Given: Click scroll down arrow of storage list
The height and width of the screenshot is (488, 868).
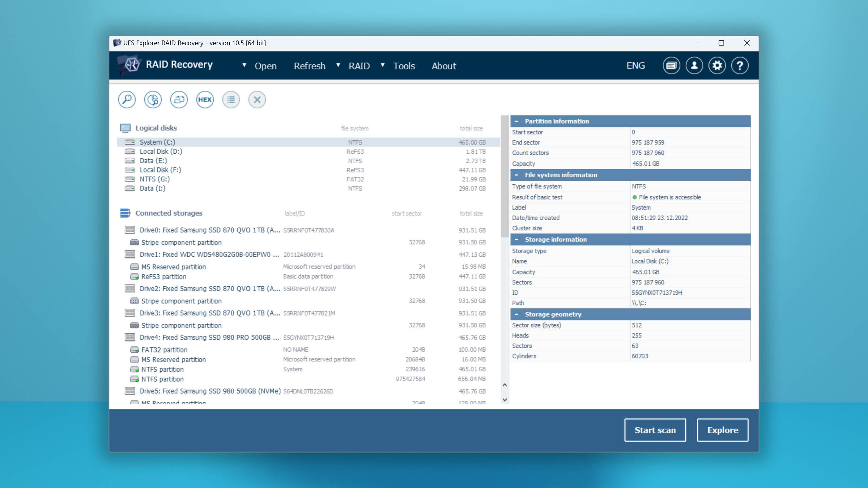Looking at the screenshot, I should click(505, 400).
